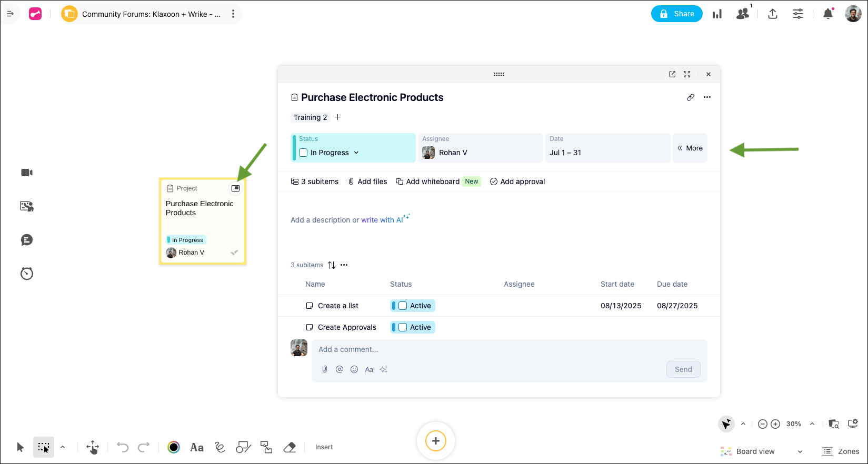Open the color picker swatch

click(x=174, y=447)
